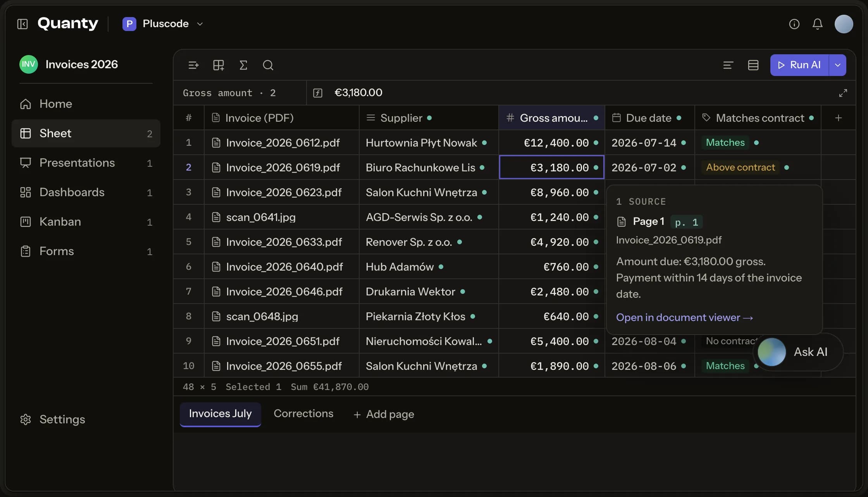This screenshot has height=497, width=868.
Task: Open the sigma formula tool
Action: coord(243,65)
